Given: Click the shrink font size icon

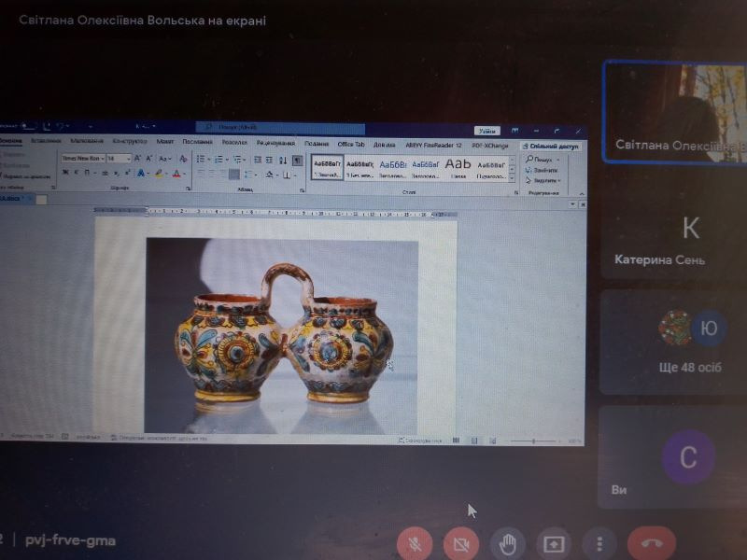Looking at the screenshot, I should click(148, 158).
